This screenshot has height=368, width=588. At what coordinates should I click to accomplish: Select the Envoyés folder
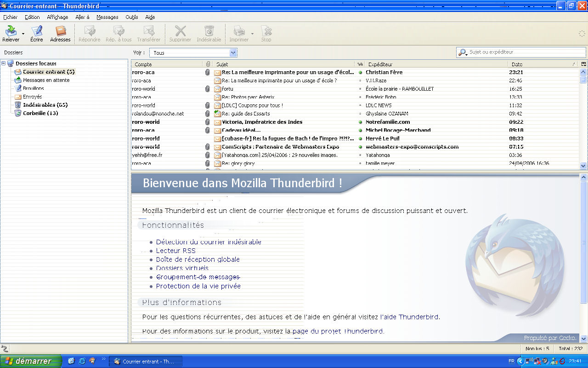tap(32, 97)
